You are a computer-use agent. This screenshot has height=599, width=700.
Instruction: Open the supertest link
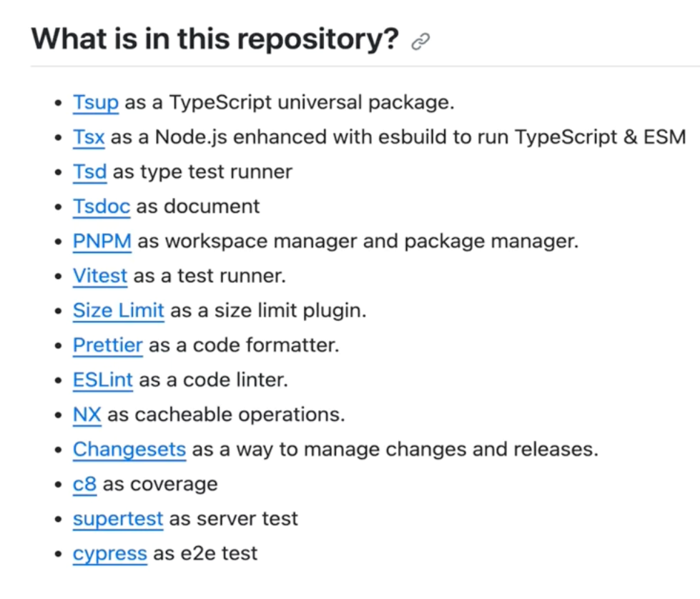point(118,518)
